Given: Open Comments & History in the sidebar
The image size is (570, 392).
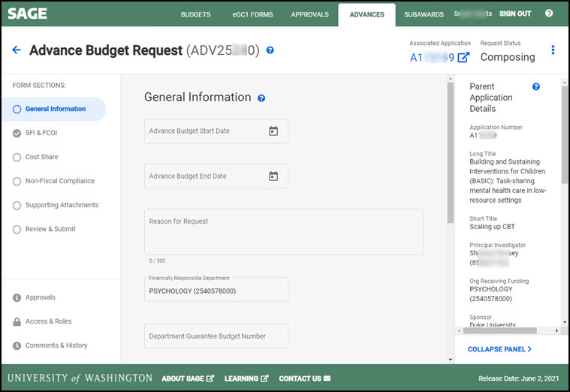Looking at the screenshot, I should pos(56,345).
